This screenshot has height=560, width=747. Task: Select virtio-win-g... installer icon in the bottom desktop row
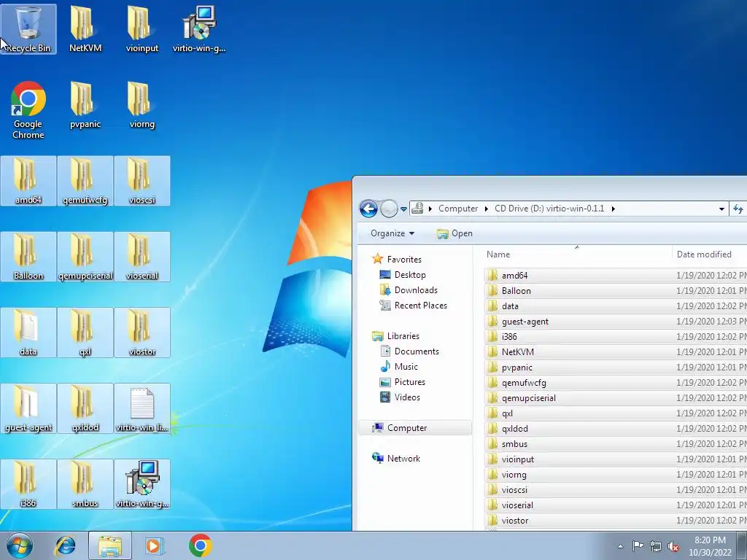click(142, 484)
